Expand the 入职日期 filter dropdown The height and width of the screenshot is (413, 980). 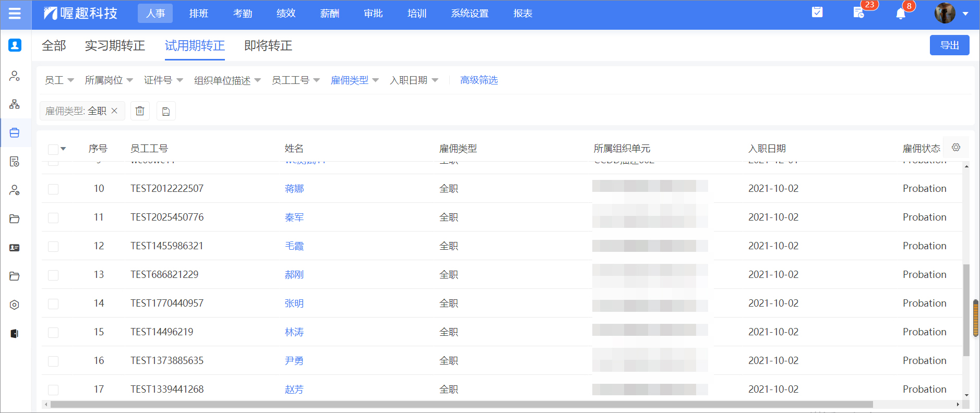414,80
